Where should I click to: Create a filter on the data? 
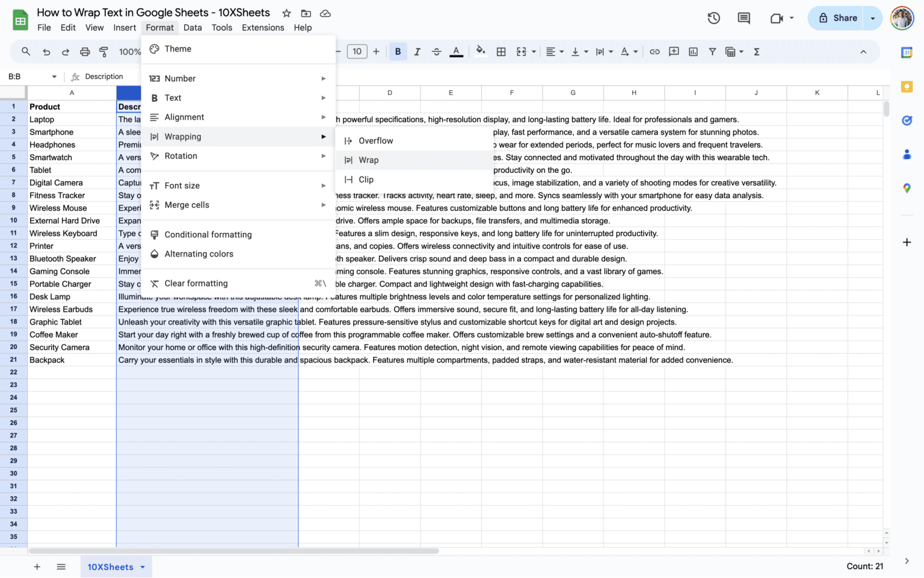pyautogui.click(x=712, y=51)
